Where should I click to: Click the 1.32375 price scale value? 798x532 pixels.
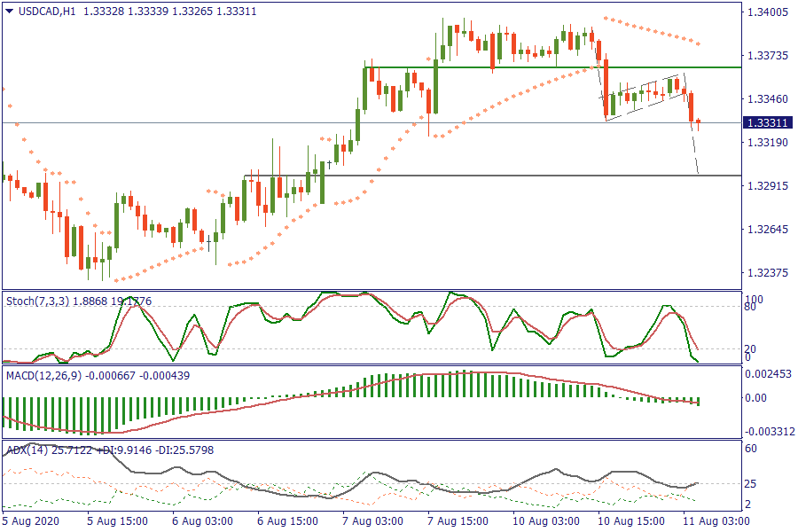[768, 273]
